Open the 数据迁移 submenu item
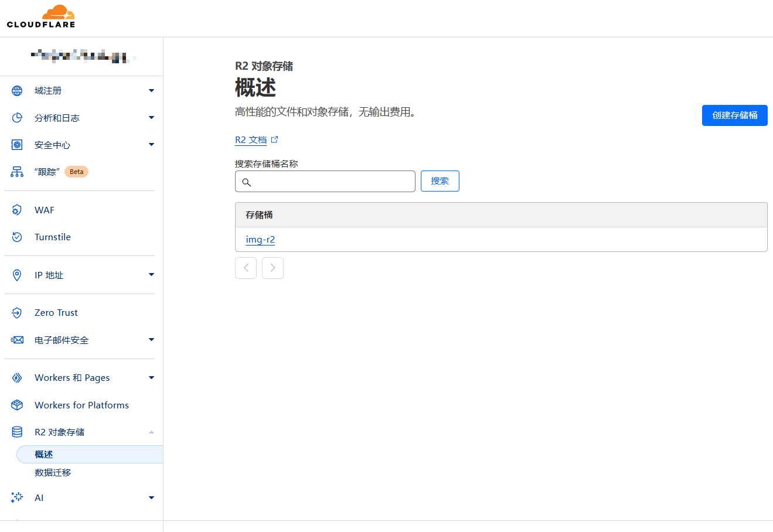Viewport: 773px width, 532px height. pos(53,472)
